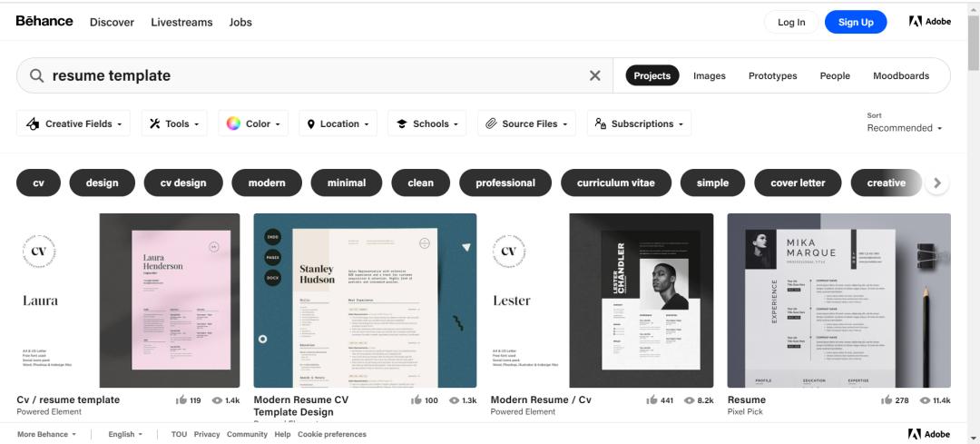Click the Adobe logo in header
The image size is (980, 444).
click(930, 21)
